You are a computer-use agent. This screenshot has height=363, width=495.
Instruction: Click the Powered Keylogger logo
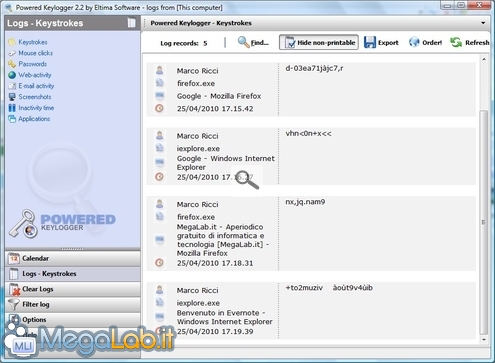coord(62,223)
